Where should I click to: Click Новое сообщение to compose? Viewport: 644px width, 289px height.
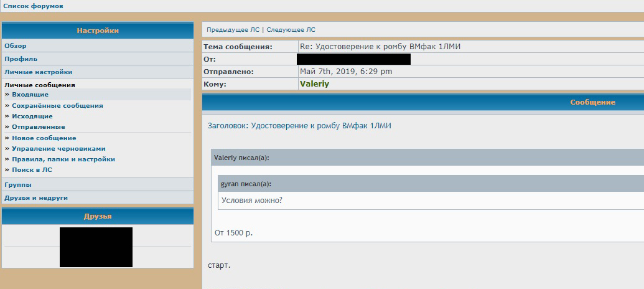tap(44, 138)
